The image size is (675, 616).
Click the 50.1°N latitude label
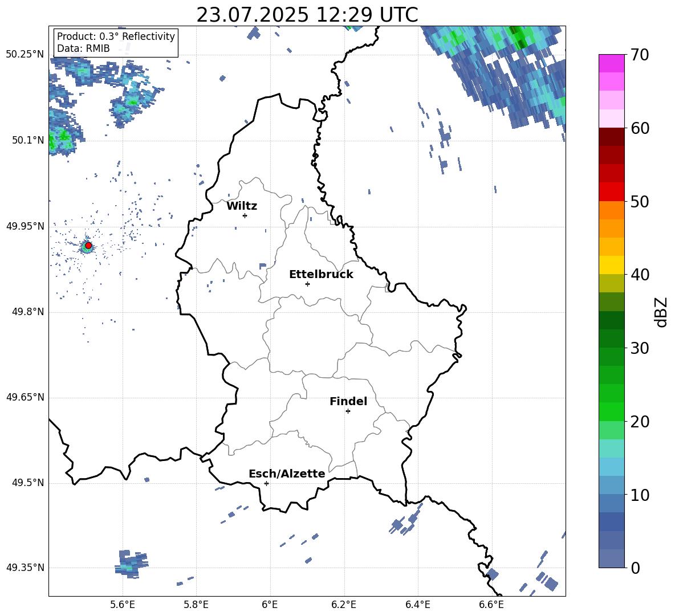pos(28,140)
